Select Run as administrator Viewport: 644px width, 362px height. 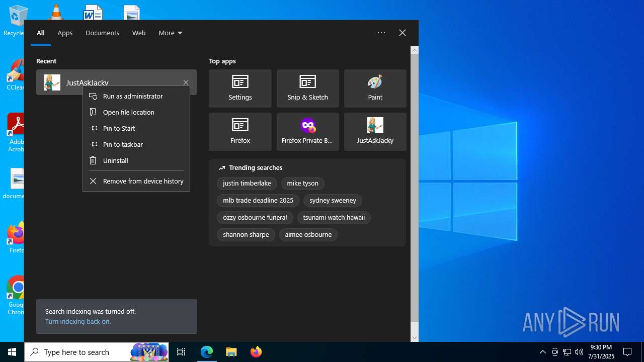pos(136,96)
